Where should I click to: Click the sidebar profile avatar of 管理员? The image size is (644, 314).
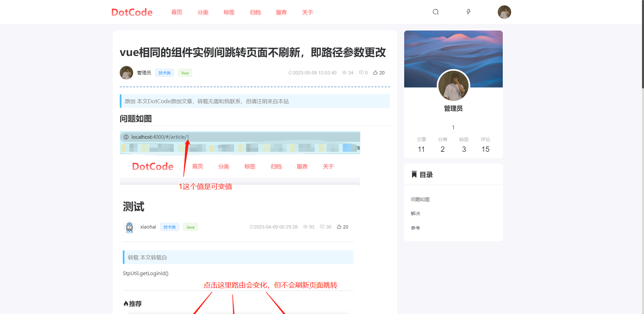click(x=453, y=86)
